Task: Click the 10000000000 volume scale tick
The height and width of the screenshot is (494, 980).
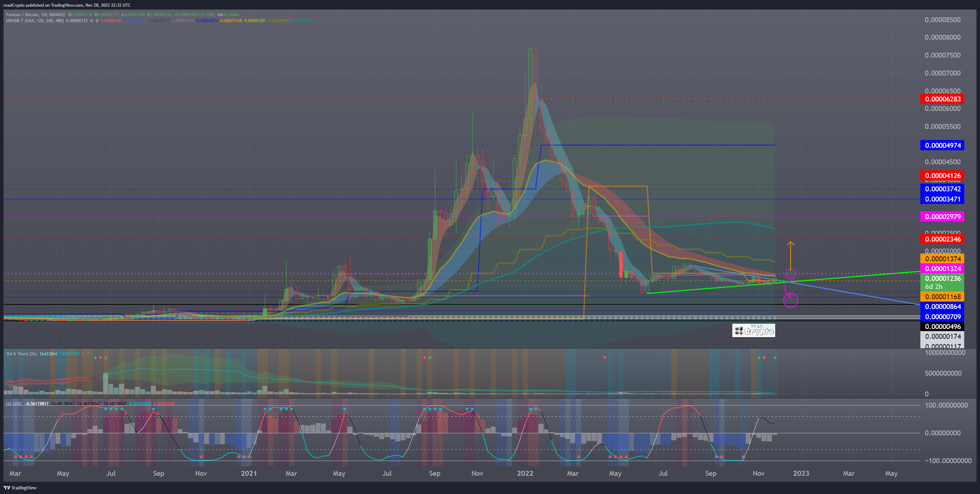Action: (945, 353)
